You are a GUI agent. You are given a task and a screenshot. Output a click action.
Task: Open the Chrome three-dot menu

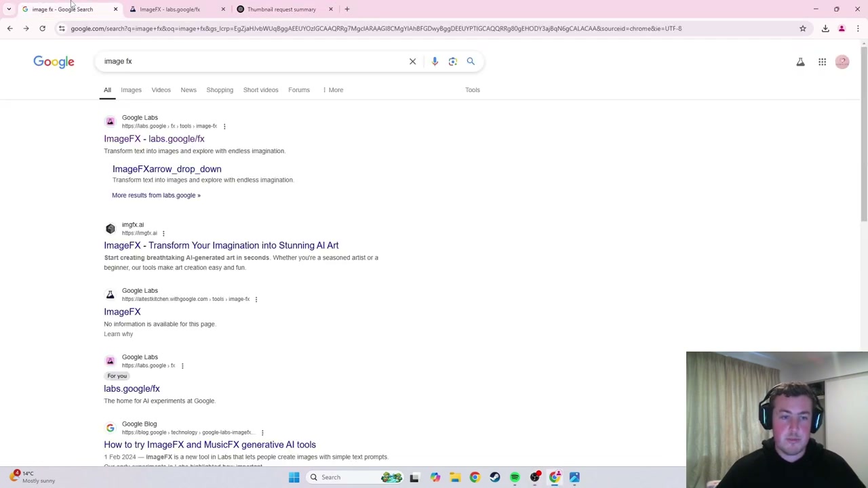point(858,28)
